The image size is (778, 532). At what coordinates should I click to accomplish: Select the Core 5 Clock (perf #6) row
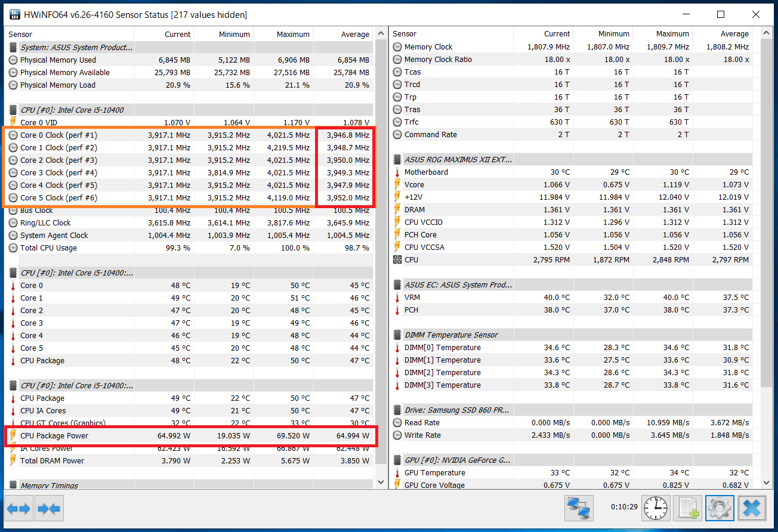[x=190, y=197]
